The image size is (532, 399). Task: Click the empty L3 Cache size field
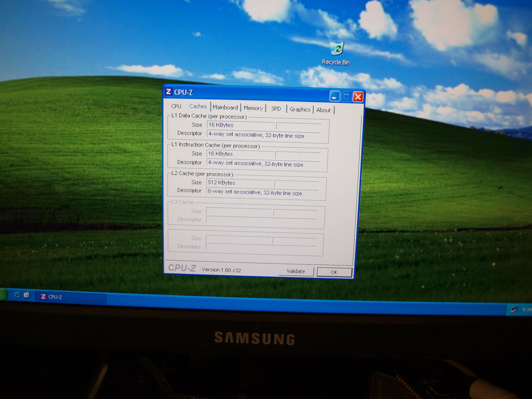(x=239, y=212)
